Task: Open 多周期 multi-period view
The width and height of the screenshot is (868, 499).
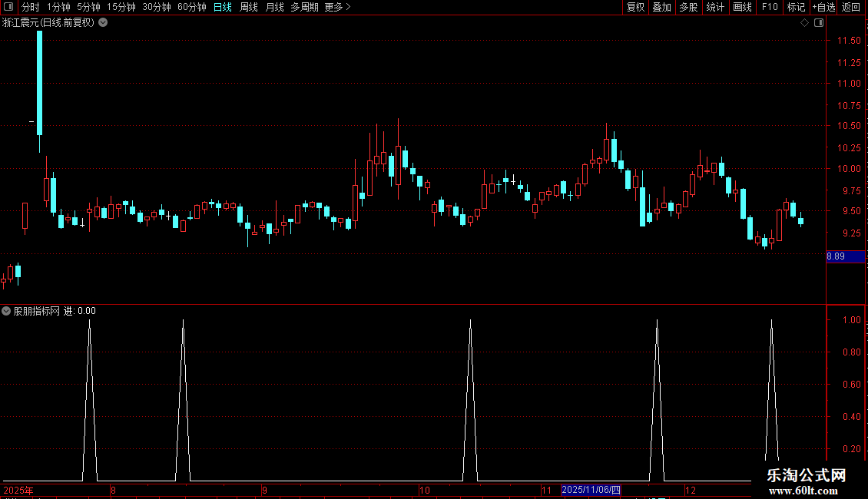Action: [x=304, y=7]
